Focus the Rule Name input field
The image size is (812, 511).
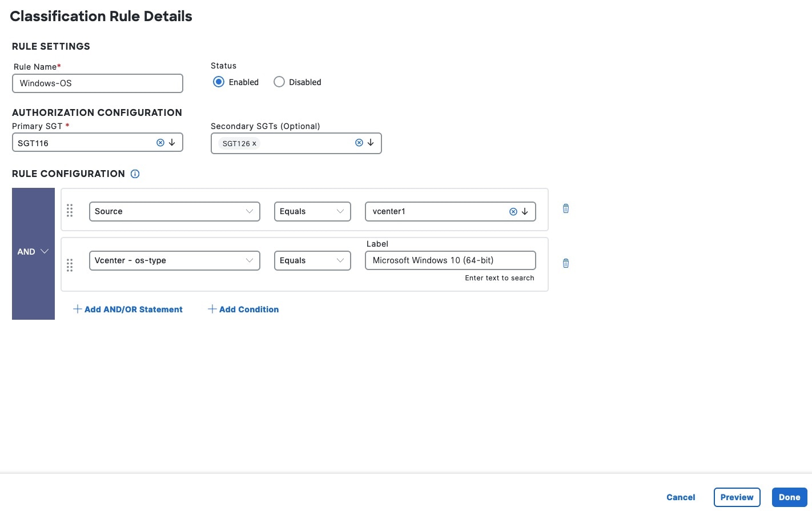pos(98,83)
